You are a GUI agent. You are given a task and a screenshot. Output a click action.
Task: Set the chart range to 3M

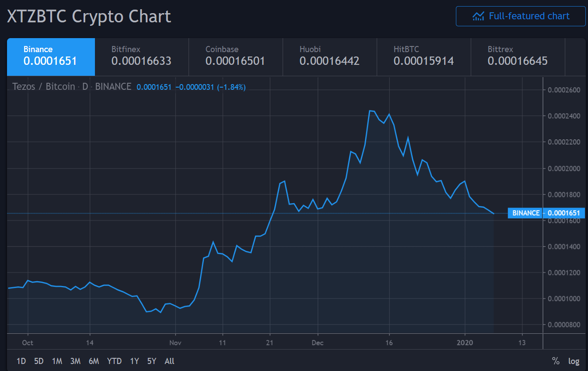coord(75,361)
